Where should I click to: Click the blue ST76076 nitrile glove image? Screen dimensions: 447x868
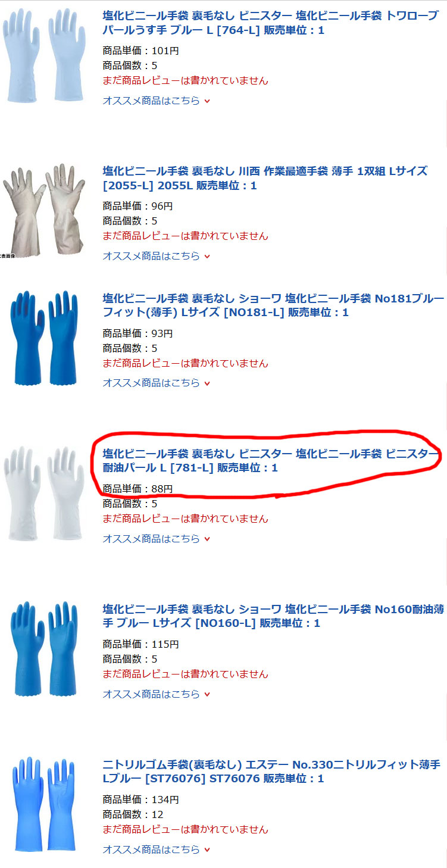coord(45,804)
